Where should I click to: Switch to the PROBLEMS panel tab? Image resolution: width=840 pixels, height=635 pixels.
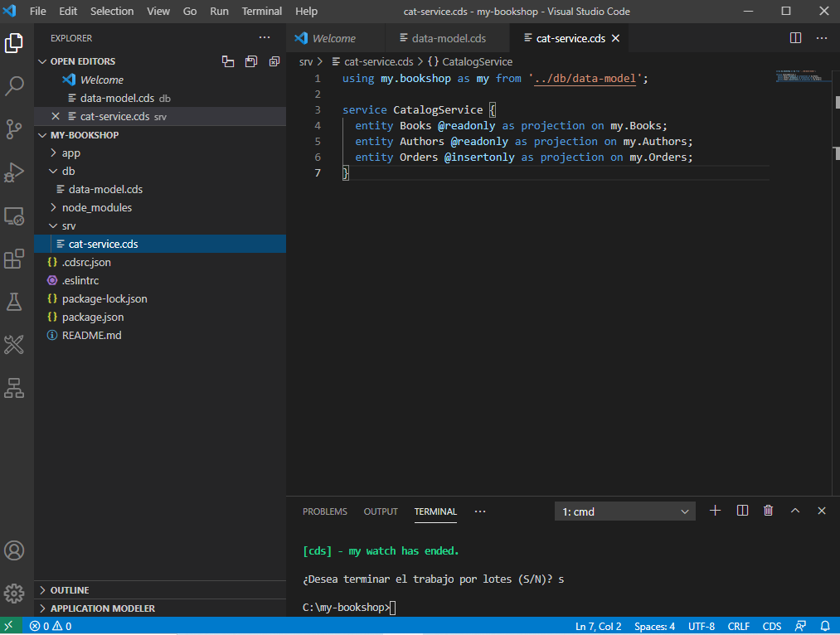click(x=325, y=511)
